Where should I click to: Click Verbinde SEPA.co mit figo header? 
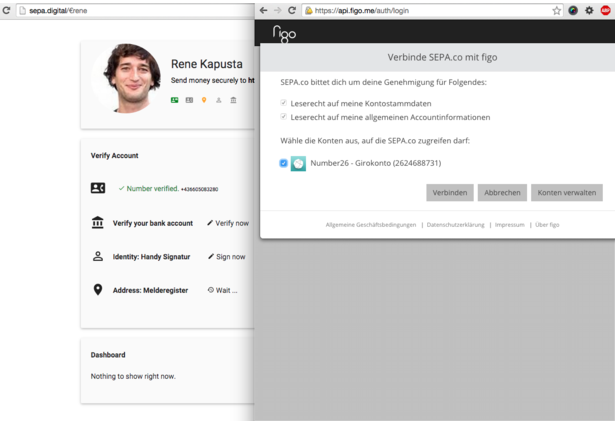[442, 57]
